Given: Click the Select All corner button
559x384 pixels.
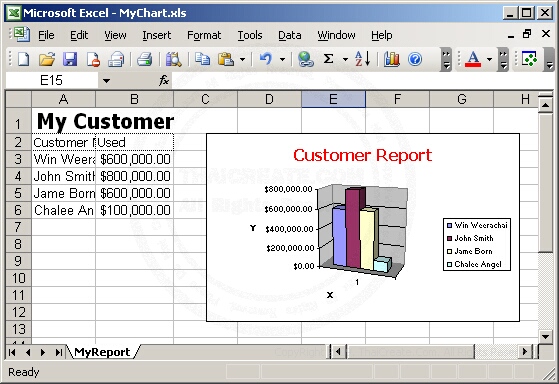Looking at the screenshot, I should pyautogui.click(x=19, y=99).
